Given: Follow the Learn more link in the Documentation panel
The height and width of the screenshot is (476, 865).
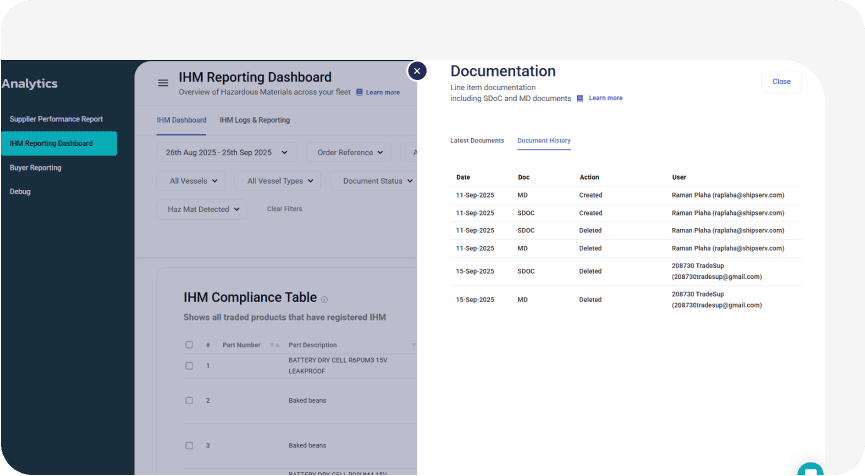Looking at the screenshot, I should pos(606,98).
